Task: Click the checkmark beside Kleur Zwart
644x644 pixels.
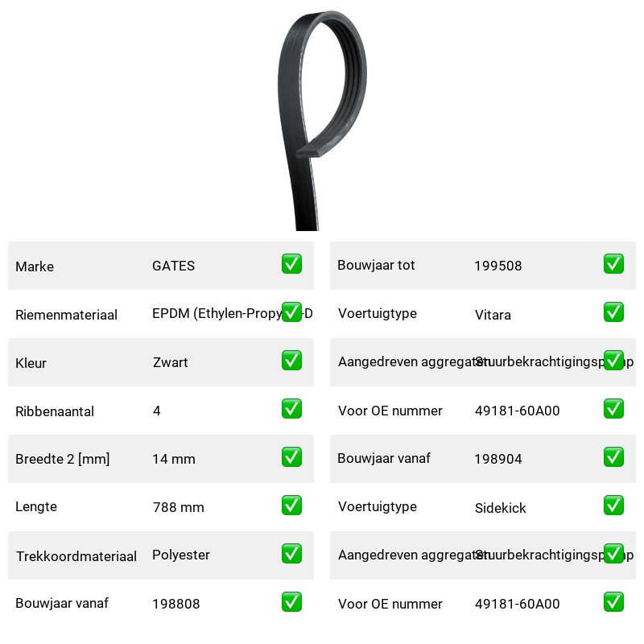Action: click(x=291, y=360)
